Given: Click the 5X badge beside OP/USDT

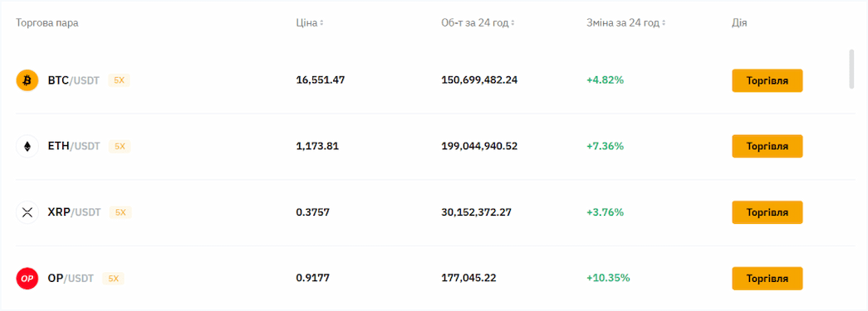Looking at the screenshot, I should (x=113, y=279).
